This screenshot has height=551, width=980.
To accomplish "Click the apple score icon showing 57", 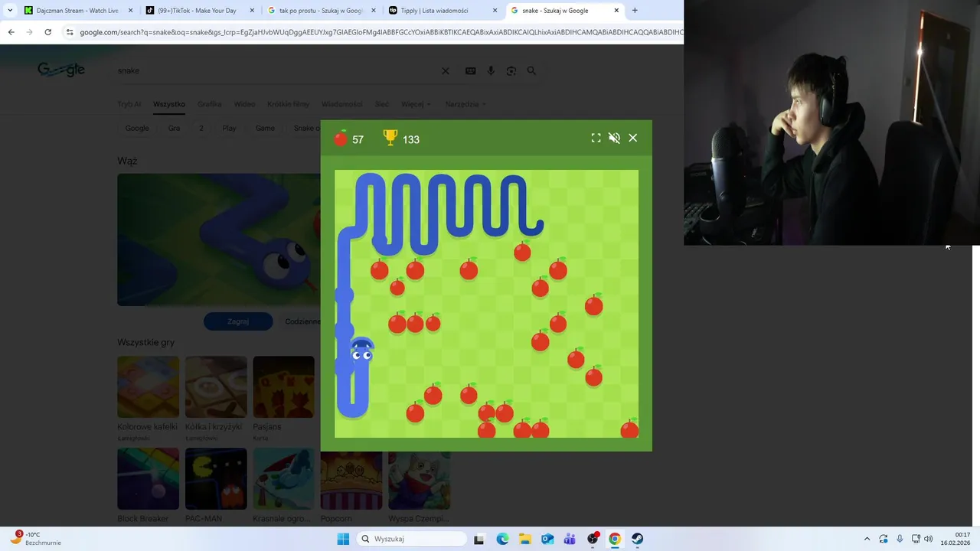I will click(x=341, y=139).
